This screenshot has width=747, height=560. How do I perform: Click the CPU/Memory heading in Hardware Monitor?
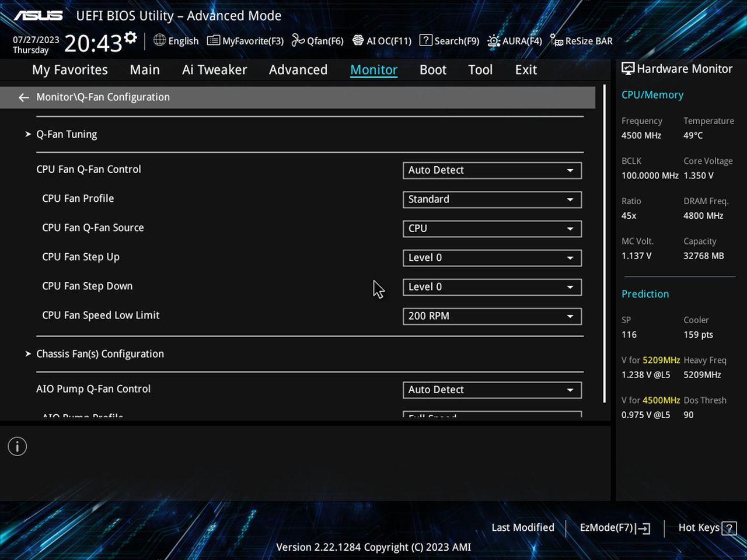[x=652, y=94]
